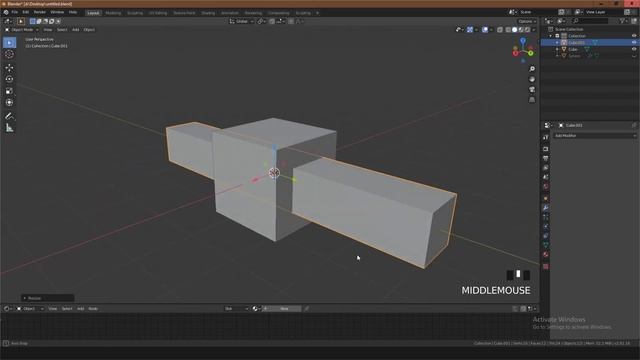The height and width of the screenshot is (360, 640).
Task: Open the Help menu
Action: click(73, 12)
